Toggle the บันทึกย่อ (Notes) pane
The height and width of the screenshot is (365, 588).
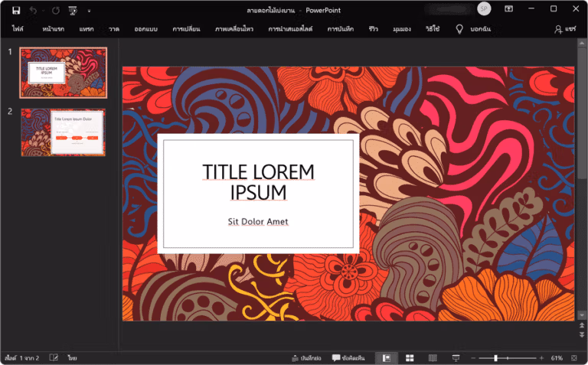(x=306, y=358)
